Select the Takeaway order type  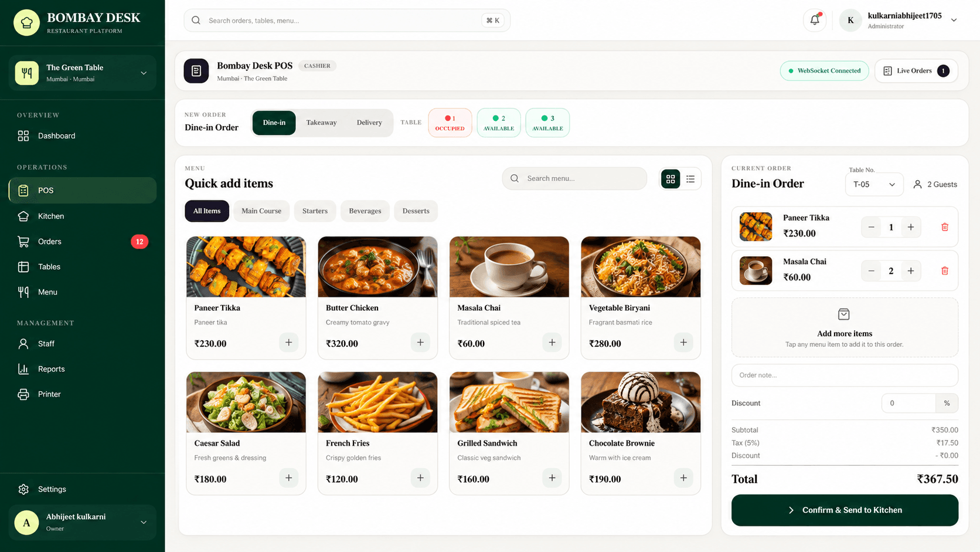click(321, 123)
